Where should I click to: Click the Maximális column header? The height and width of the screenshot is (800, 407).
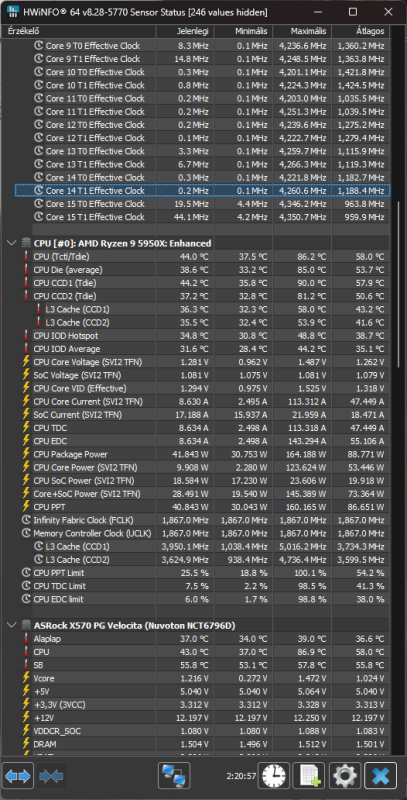pyautogui.click(x=302, y=32)
